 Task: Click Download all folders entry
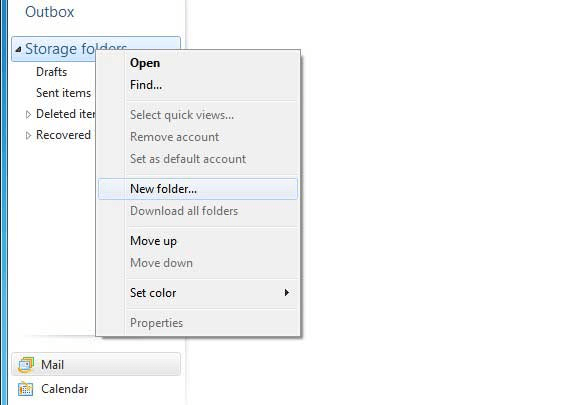tap(198, 211)
